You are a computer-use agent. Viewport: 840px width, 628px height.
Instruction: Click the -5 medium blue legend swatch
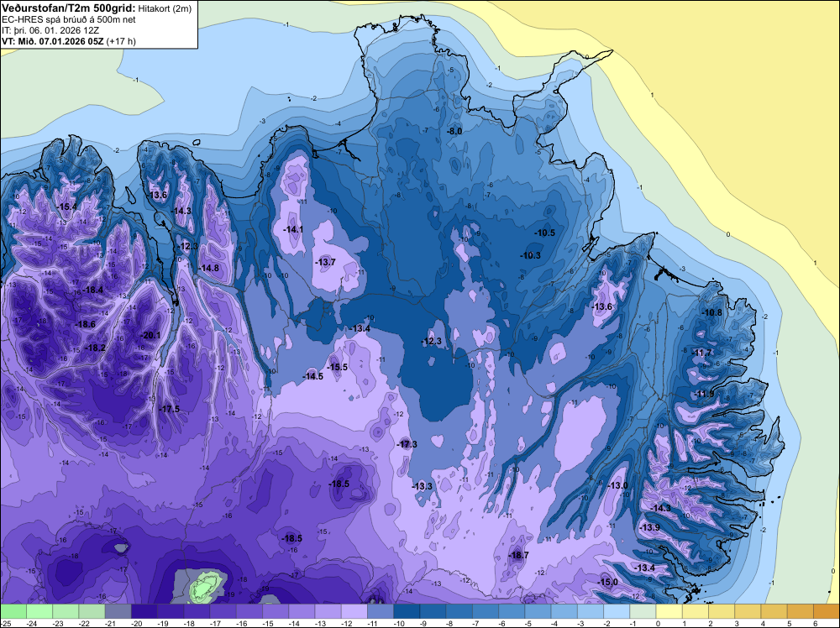click(538, 611)
